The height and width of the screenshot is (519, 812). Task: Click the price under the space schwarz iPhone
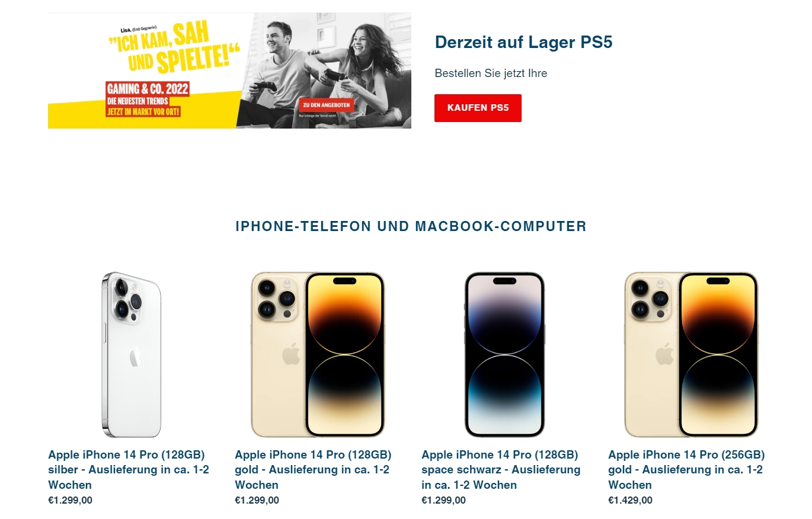pos(443,500)
